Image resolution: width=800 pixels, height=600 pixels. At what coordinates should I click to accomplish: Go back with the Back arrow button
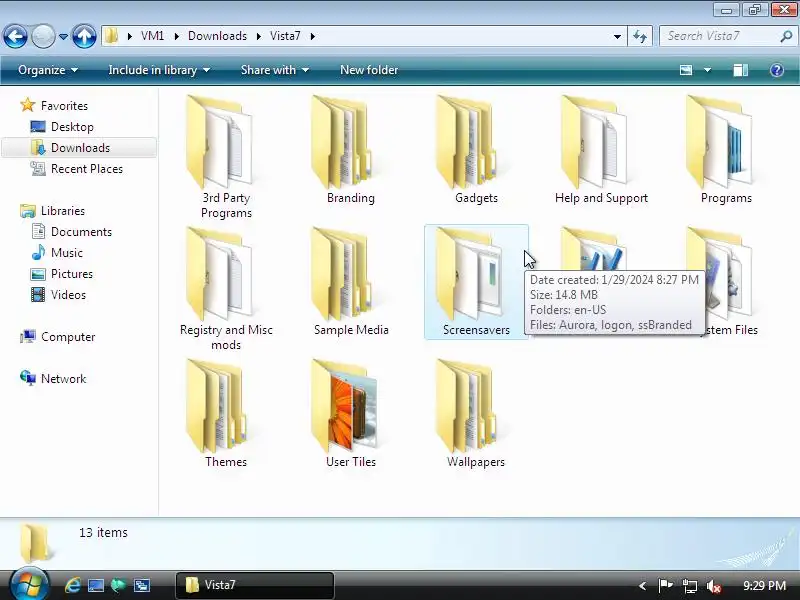[15, 36]
